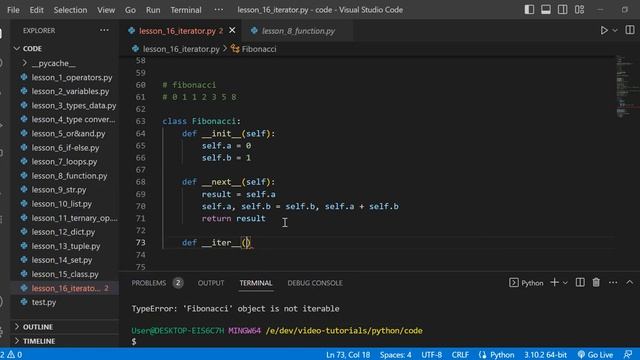Open terminal panel more actions ellipsis
Image resolution: width=640 pixels, height=360 pixels.
click(x=613, y=282)
